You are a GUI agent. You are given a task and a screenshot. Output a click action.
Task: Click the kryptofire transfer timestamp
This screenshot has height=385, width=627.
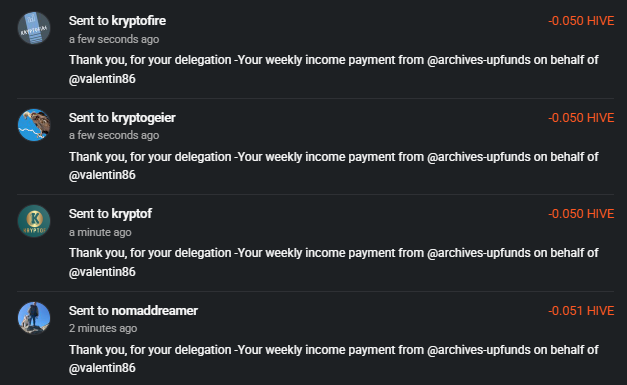(114, 39)
